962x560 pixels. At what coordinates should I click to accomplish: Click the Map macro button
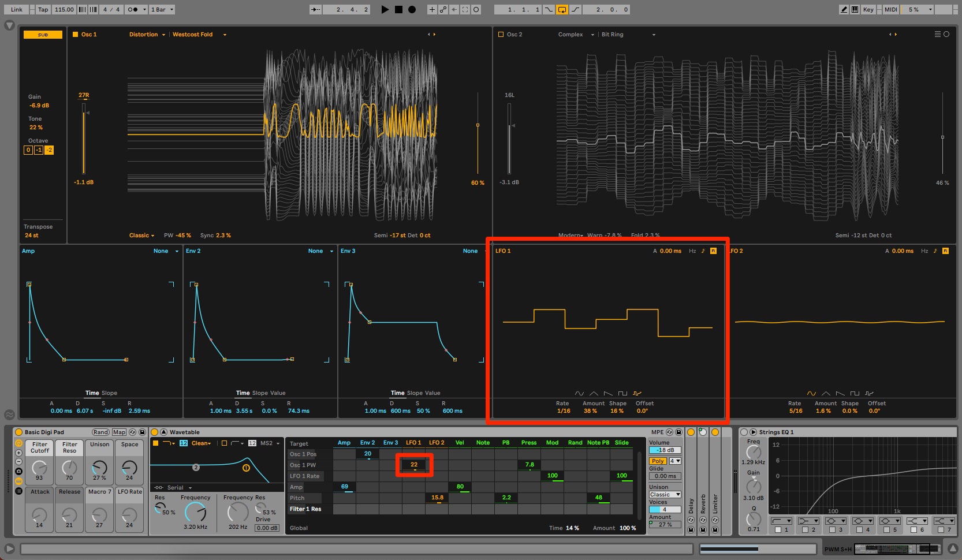(x=119, y=432)
